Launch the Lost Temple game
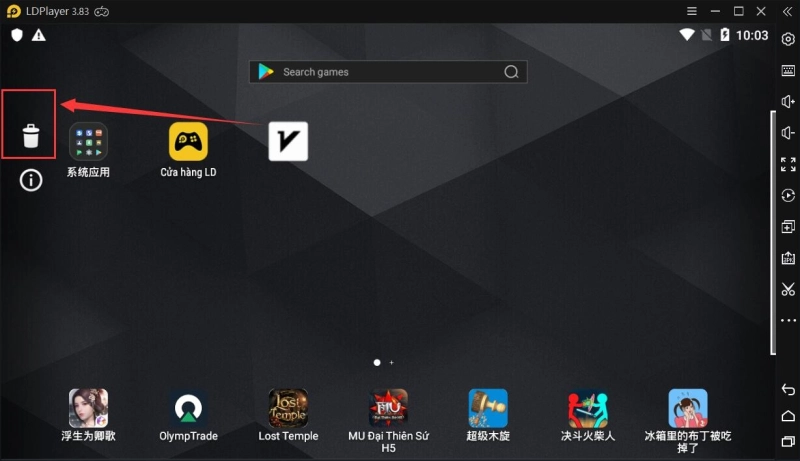 click(x=288, y=408)
